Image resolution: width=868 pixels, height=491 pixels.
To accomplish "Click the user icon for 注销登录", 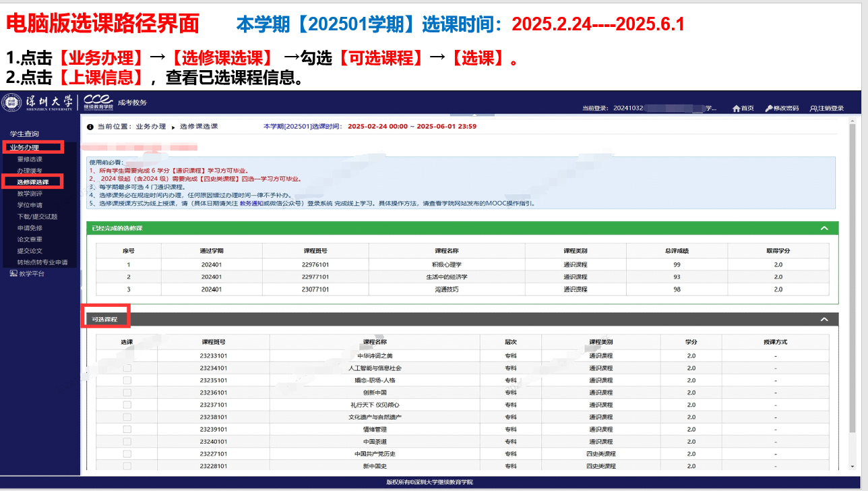I will pyautogui.click(x=813, y=108).
